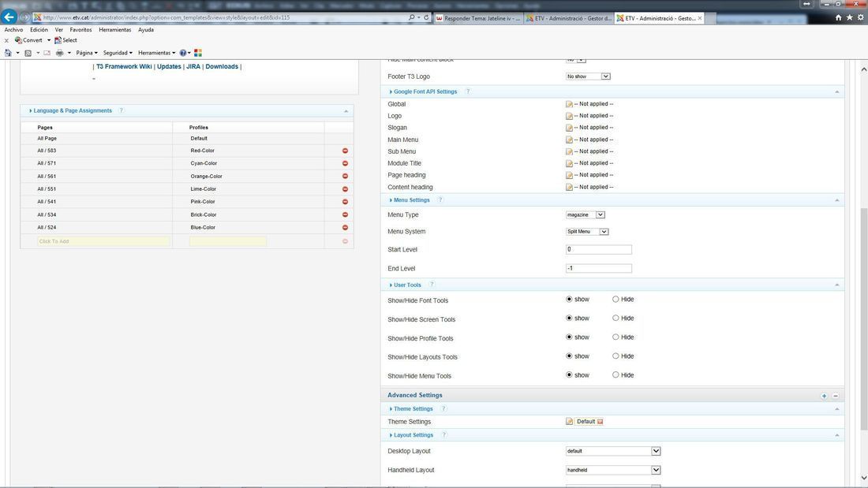Edit the Global Google font setting
Viewport: 868px width, 488px height.
[x=569, y=104]
